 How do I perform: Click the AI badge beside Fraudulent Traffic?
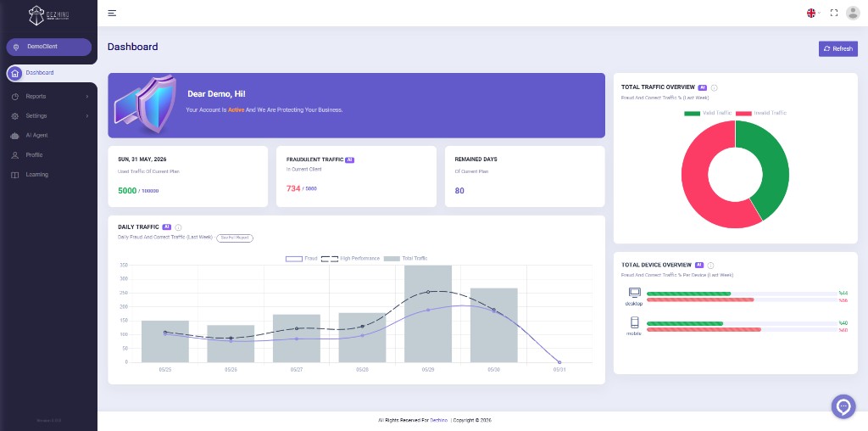tap(349, 160)
